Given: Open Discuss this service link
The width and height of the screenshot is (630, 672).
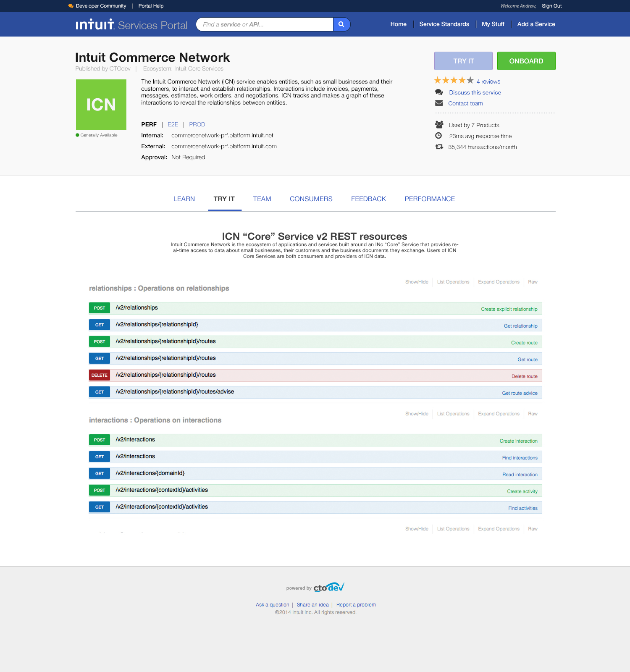Looking at the screenshot, I should pos(475,92).
